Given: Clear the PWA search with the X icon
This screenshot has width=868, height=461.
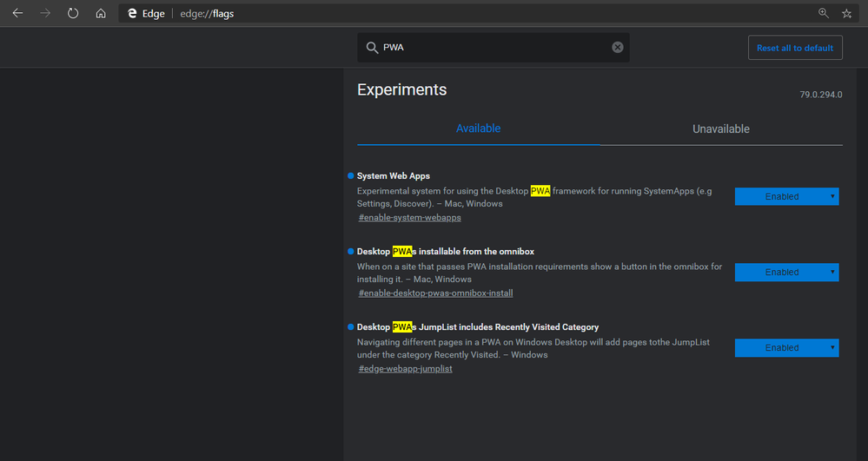Looking at the screenshot, I should [617, 47].
